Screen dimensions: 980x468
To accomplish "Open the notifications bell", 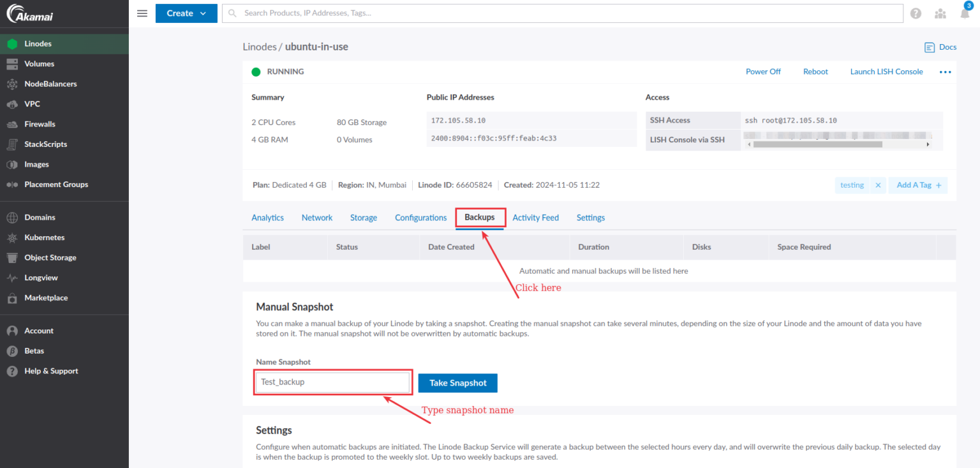I will pyautogui.click(x=964, y=13).
